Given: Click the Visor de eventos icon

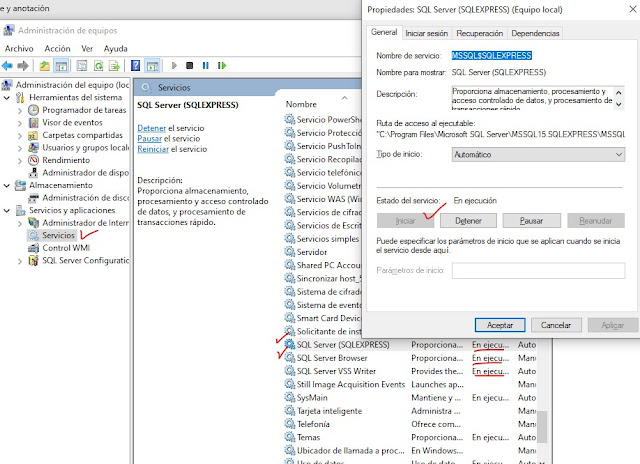Looking at the screenshot, I should click(33, 122).
